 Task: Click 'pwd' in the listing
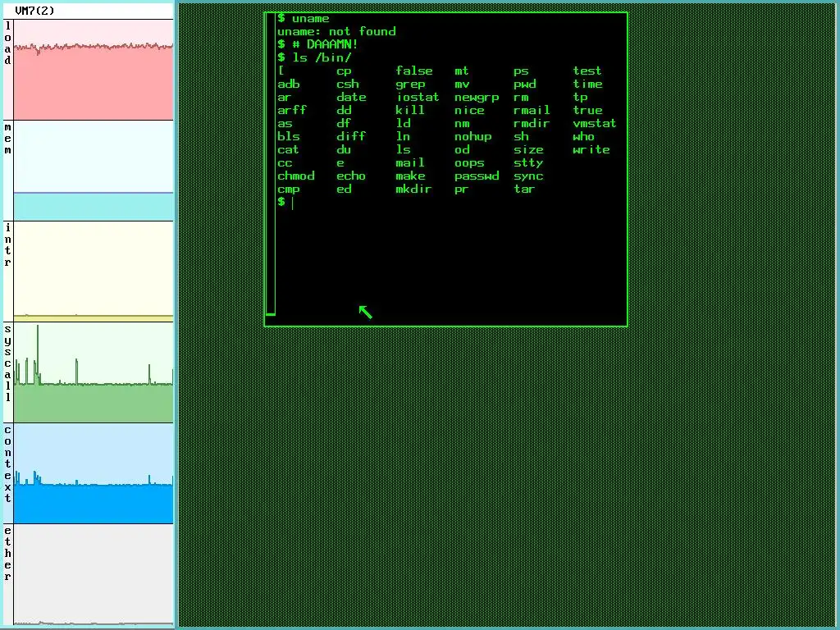[524, 84]
